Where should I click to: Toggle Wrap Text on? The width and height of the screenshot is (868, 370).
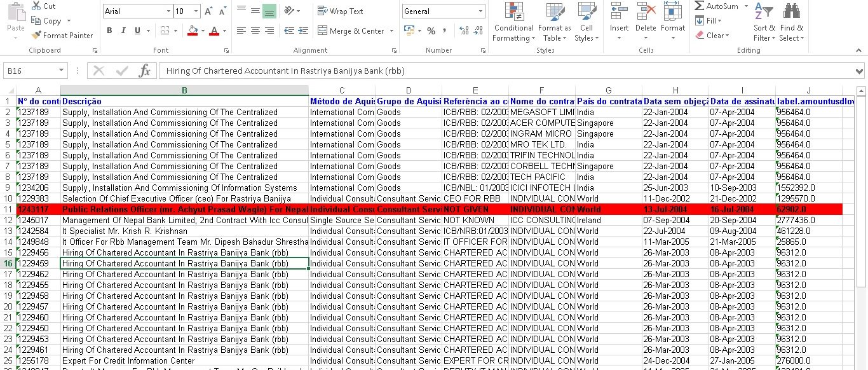[x=340, y=11]
